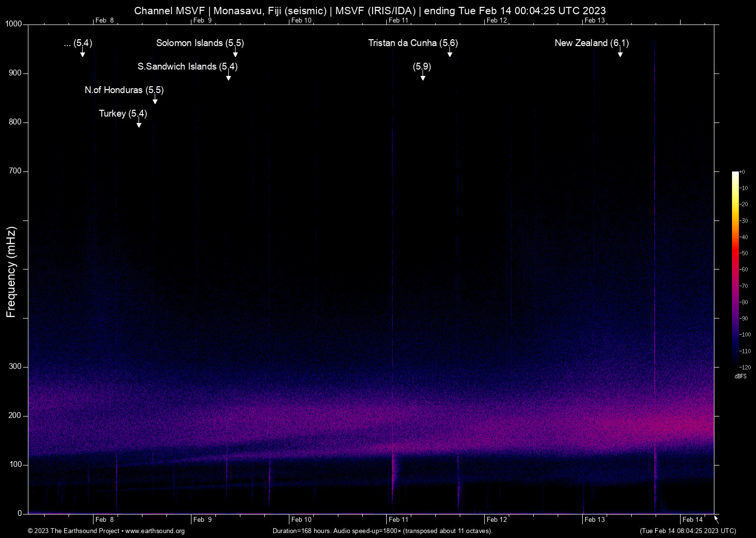756x538 pixels.
Task: Select the Feb 10 date on top axis
Action: click(301, 20)
